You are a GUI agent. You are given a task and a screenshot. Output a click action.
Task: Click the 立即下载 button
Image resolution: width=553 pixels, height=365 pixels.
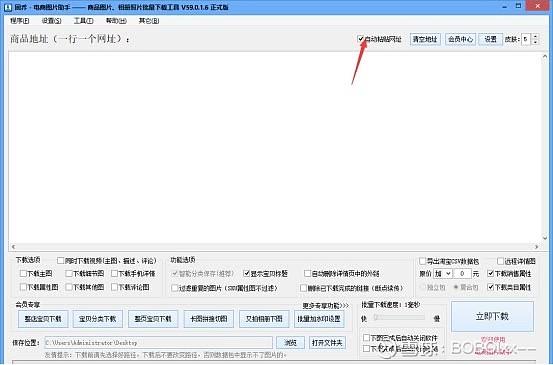pyautogui.click(x=492, y=316)
